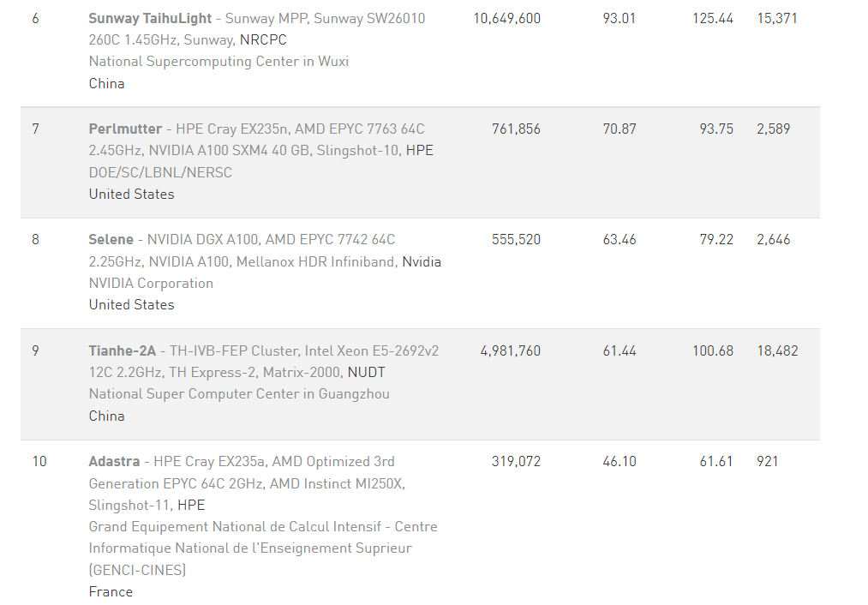
Task: Open the Selene system link
Action: 111,239
